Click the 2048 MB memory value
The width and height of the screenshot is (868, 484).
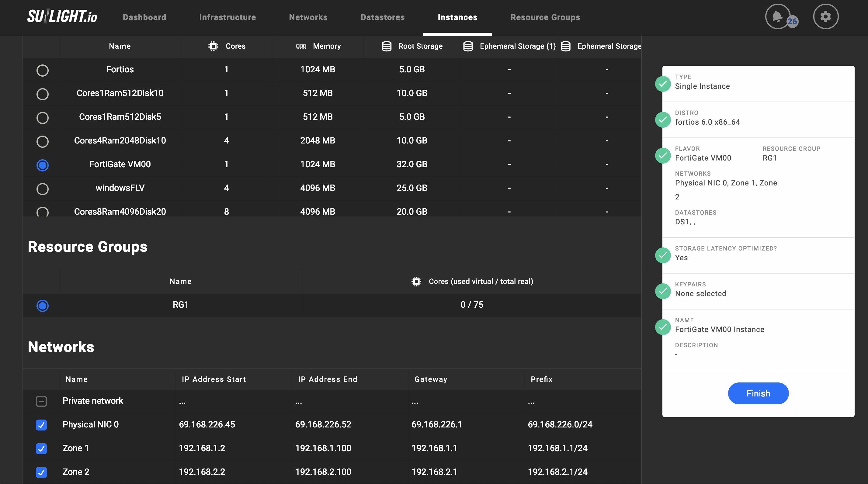(x=318, y=140)
